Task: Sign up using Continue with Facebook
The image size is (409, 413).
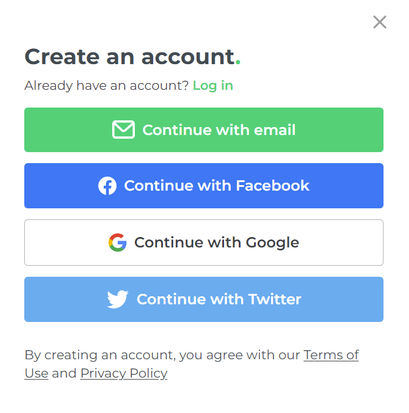Action: (x=204, y=186)
